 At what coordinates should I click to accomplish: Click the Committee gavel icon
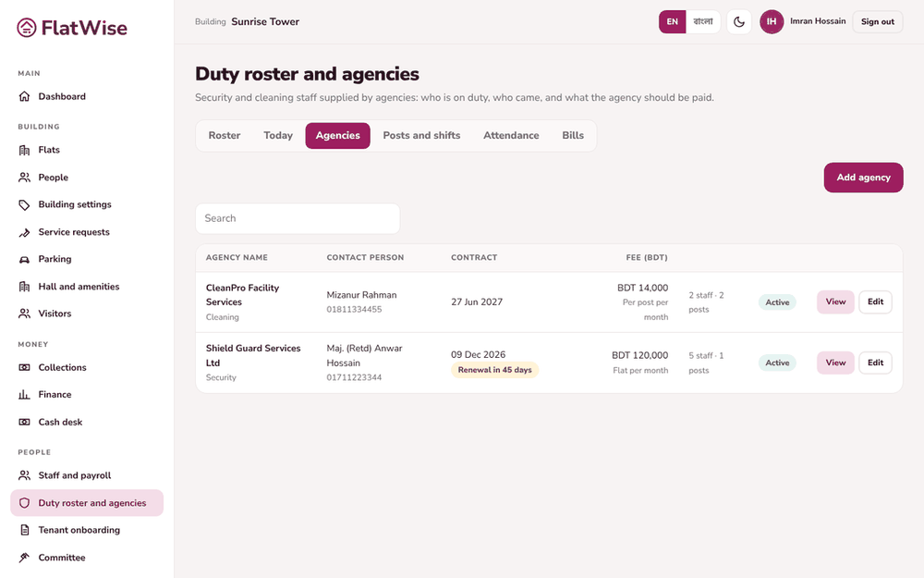(24, 558)
